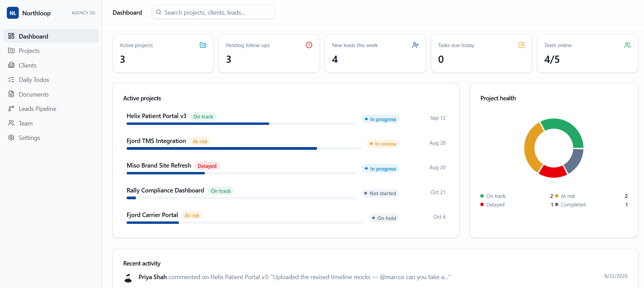Click the red segment of the donut chart
The image size is (644, 288).
(x=553, y=172)
